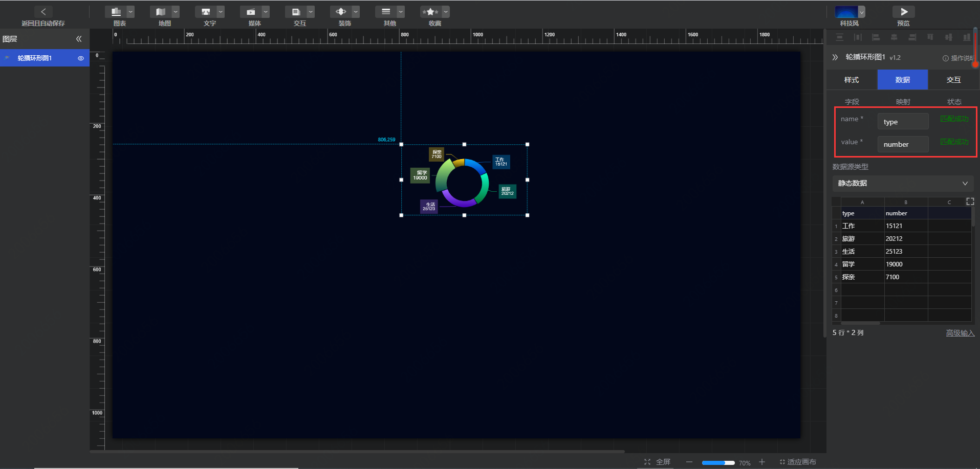Open the 其他 other components icon
Screen dimensions: 980x469
point(386,11)
